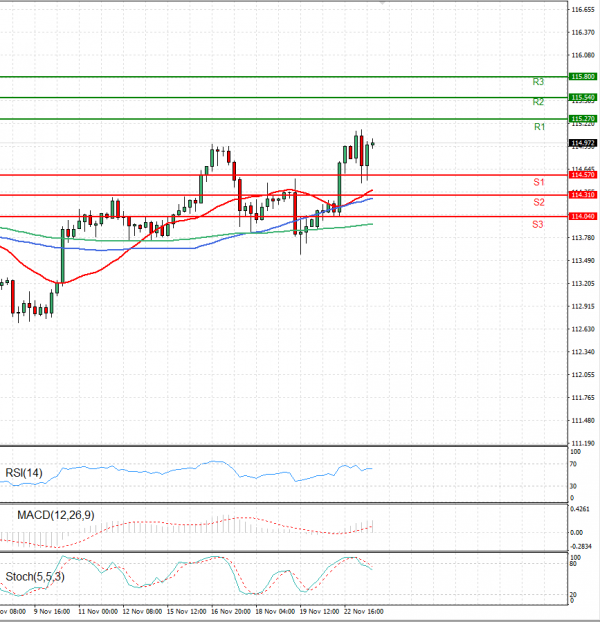The image size is (600, 622).
Task: Select the R2 resistance label
Action: point(538,102)
